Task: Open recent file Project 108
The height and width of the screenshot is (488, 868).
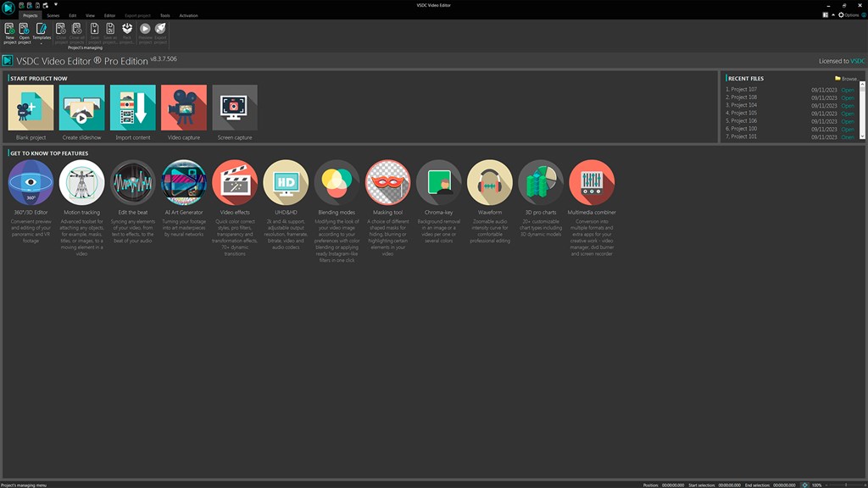Action: pyautogui.click(x=848, y=97)
